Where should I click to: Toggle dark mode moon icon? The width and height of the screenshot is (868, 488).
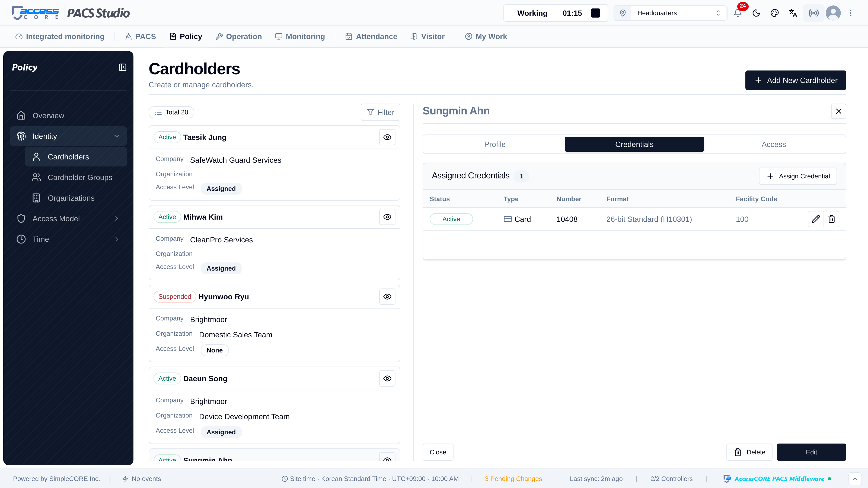tap(756, 13)
